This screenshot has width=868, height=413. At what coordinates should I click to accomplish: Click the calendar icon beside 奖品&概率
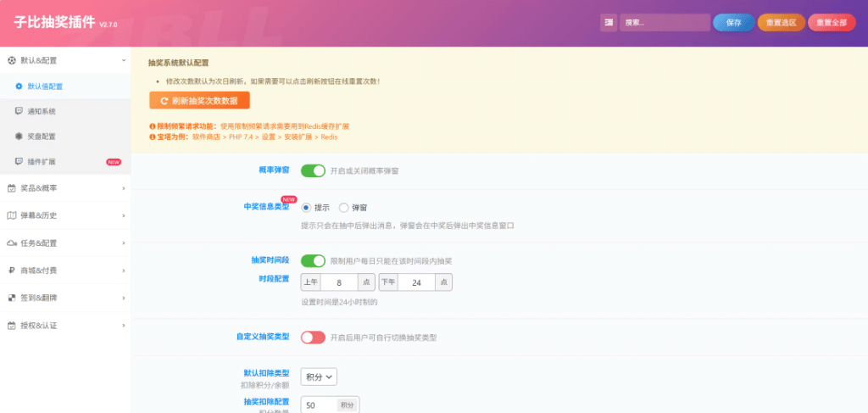coord(12,188)
